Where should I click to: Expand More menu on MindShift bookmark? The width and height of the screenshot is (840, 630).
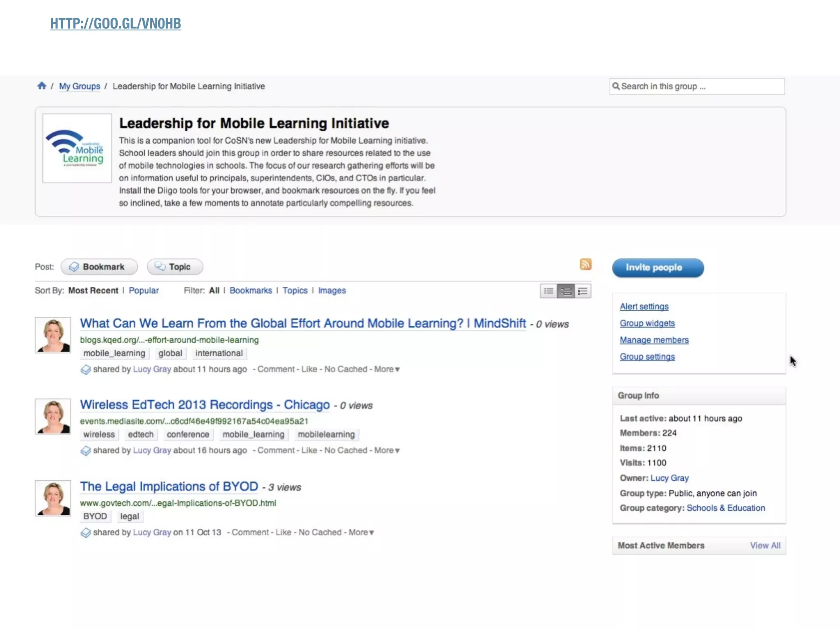(386, 369)
